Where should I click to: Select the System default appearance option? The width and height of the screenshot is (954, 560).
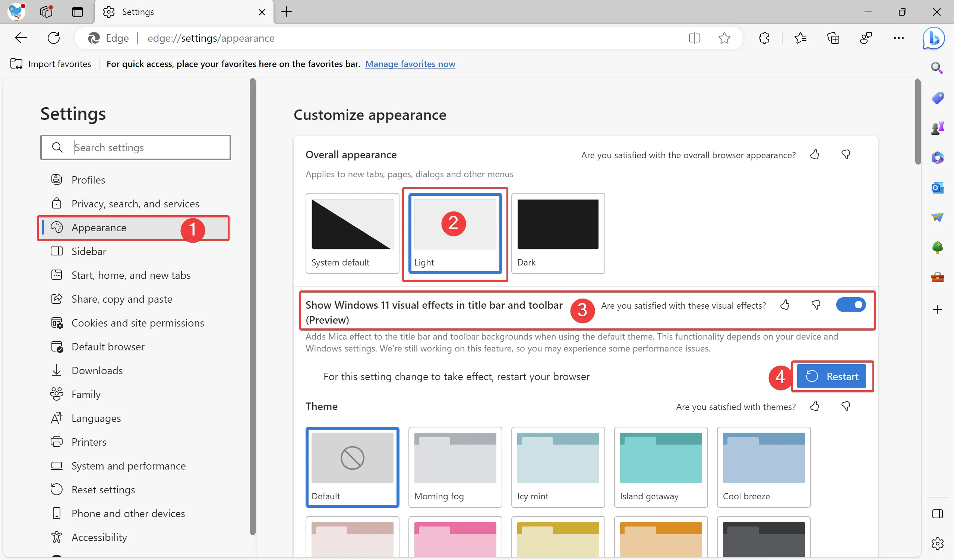tap(352, 224)
